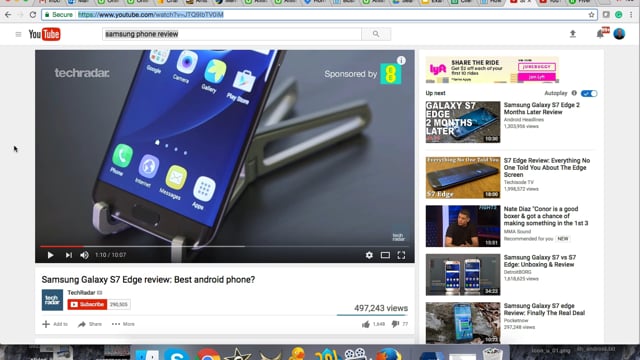Click the Secure site info padlock

47,15
